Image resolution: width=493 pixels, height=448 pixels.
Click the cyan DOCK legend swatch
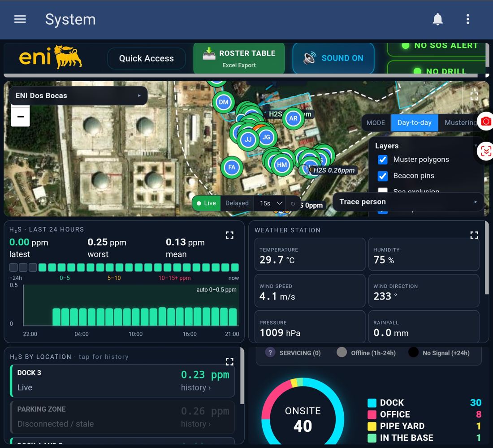click(372, 403)
